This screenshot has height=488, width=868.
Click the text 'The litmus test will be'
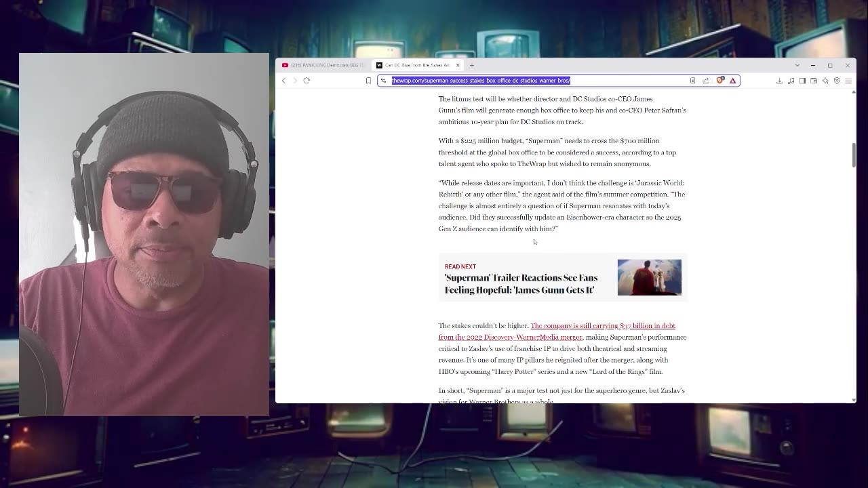click(x=472, y=99)
